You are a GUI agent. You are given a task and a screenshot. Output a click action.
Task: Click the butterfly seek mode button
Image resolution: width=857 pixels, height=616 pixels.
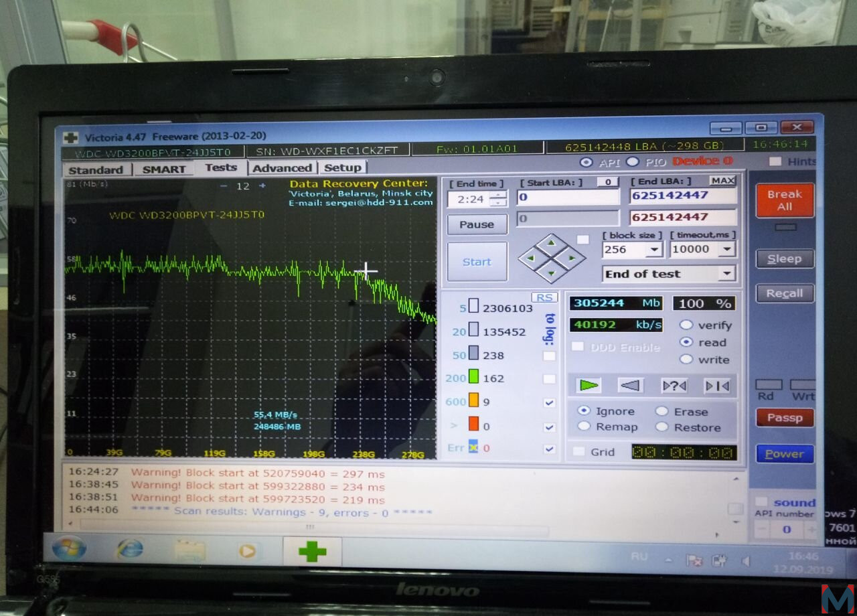coord(716,386)
